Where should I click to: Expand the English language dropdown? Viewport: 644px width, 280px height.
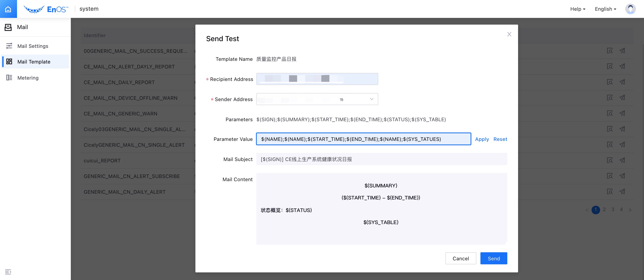pos(605,8)
